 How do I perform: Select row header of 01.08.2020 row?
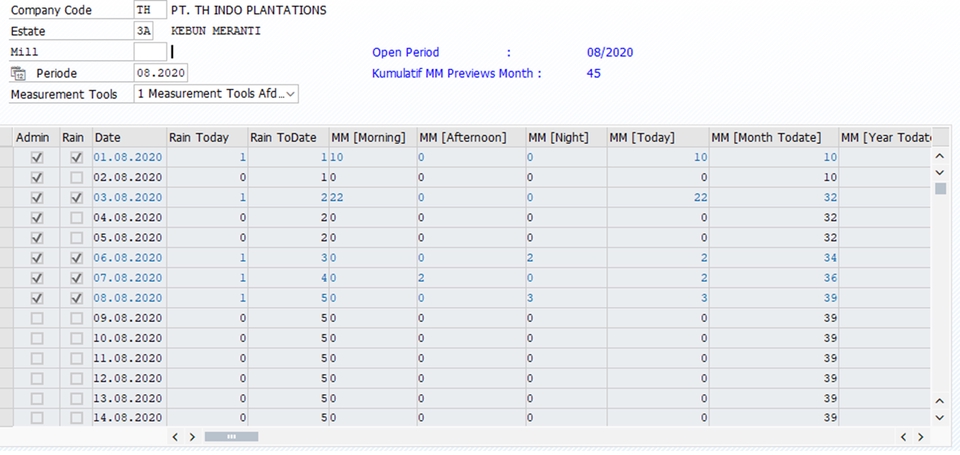(x=7, y=157)
